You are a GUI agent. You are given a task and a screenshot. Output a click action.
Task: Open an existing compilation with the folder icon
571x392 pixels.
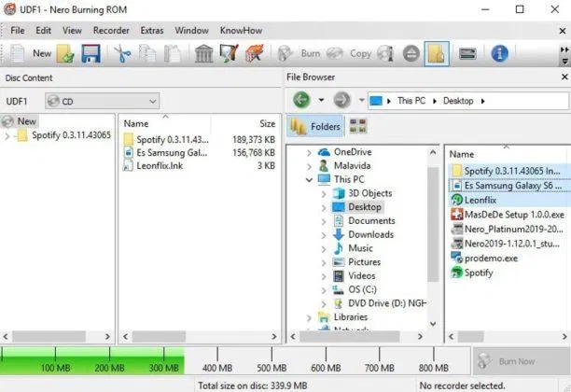[x=65, y=54]
